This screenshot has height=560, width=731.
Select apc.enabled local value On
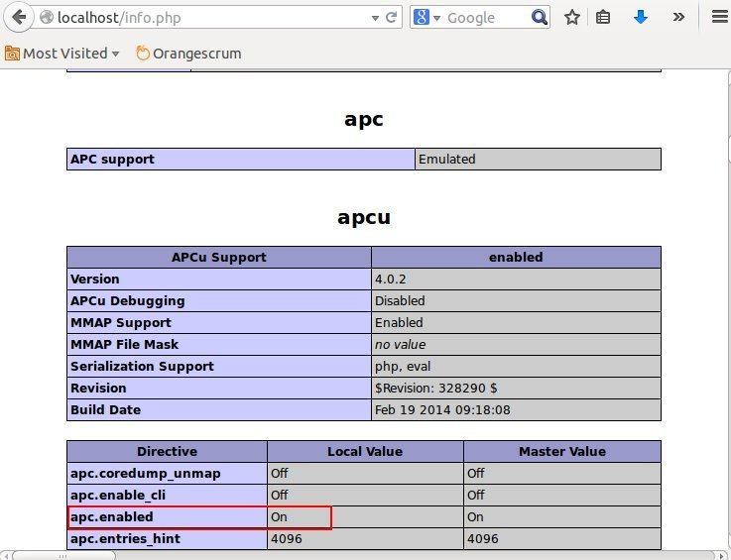(x=365, y=517)
